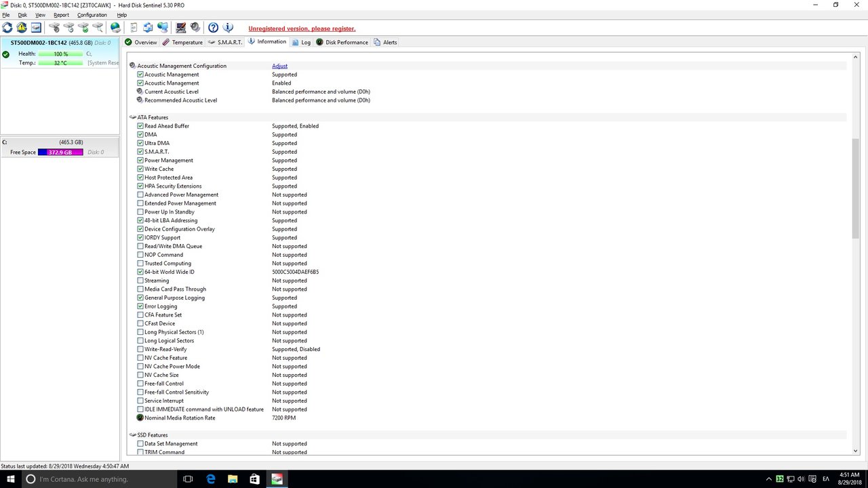
Task: Open File Explorer from the taskbar
Action: point(233,479)
